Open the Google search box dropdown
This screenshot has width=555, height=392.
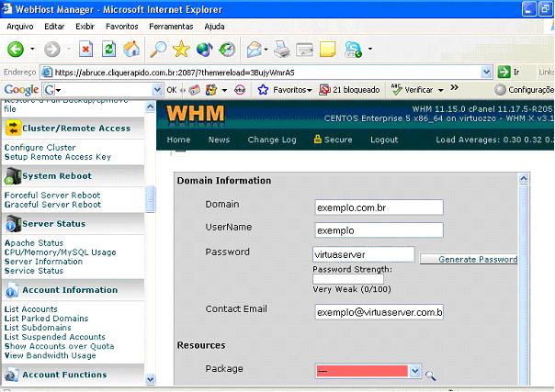(157, 90)
